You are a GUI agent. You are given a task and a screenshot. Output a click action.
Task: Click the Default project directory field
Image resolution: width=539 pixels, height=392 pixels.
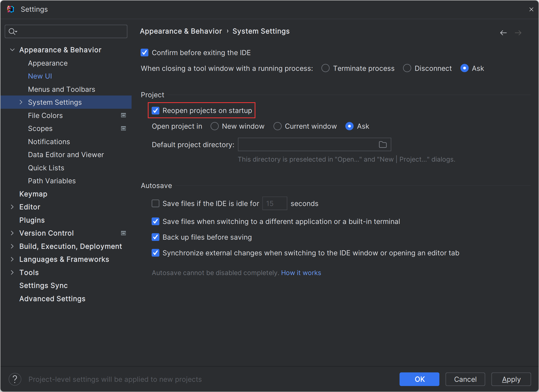(x=314, y=145)
